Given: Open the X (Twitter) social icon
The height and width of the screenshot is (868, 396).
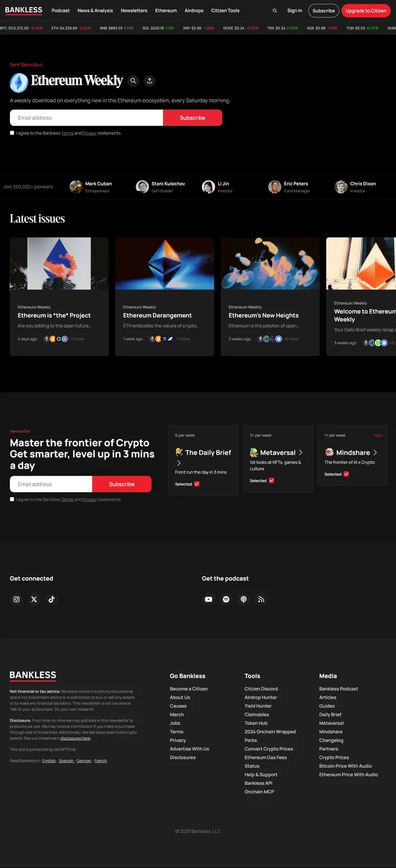Looking at the screenshot, I should point(34,599).
